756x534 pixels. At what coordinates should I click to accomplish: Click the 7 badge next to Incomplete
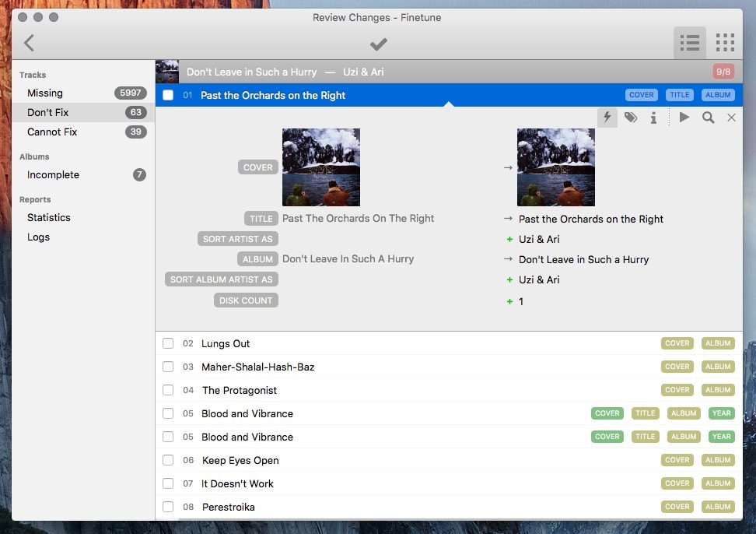coord(139,174)
